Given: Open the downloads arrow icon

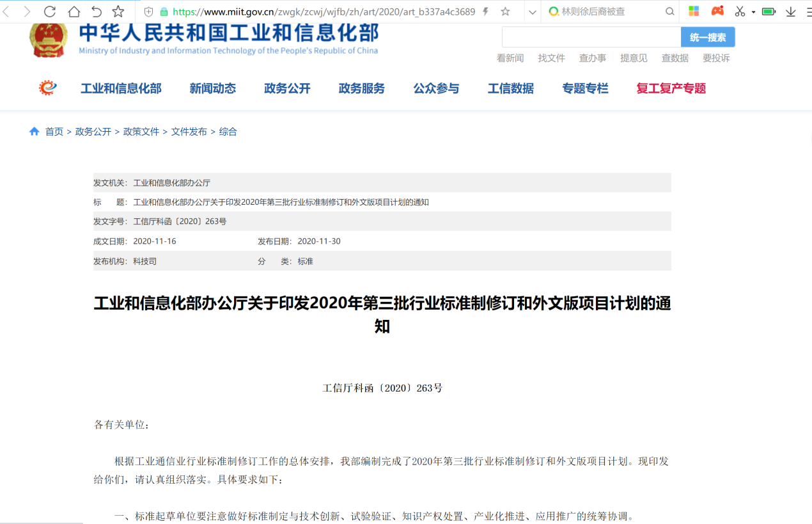Looking at the screenshot, I should point(790,12).
